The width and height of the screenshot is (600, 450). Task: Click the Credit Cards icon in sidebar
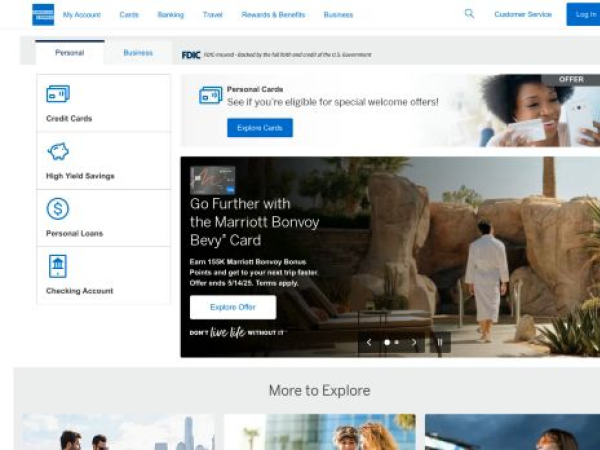[x=58, y=94]
